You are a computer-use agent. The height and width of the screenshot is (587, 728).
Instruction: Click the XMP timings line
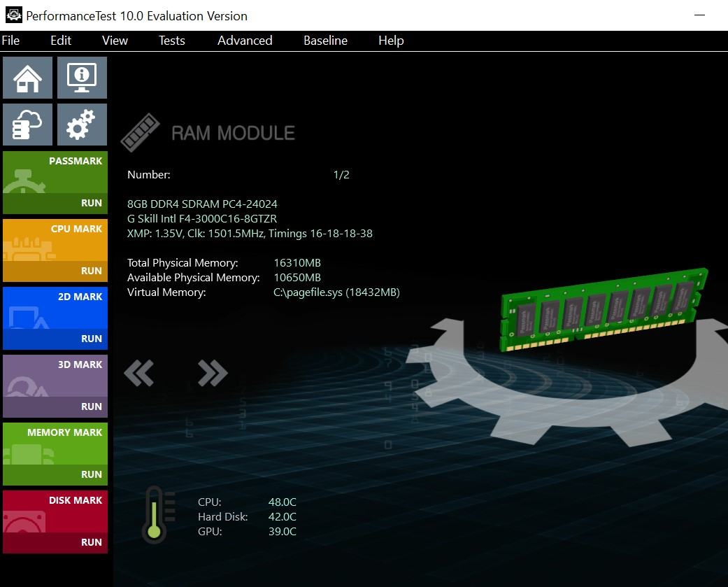(250, 234)
